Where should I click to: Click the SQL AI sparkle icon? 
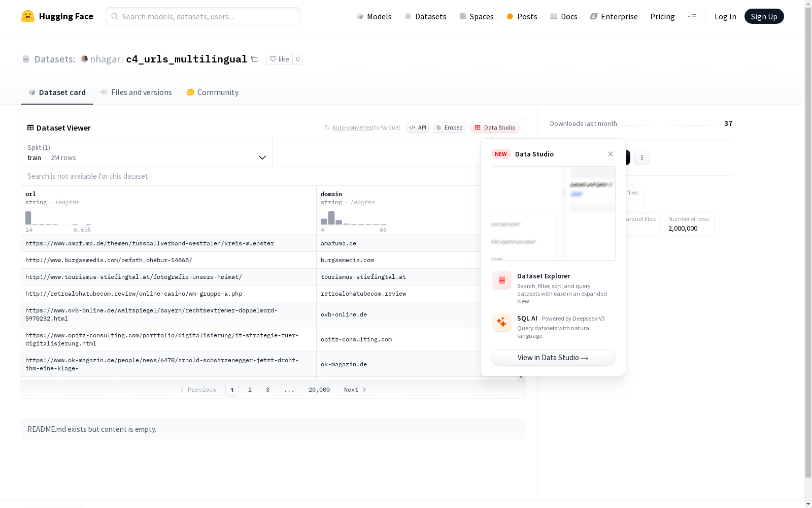[x=501, y=323]
